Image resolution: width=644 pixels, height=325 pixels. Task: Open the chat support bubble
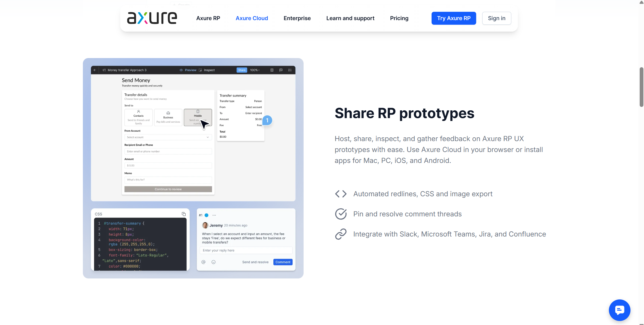[619, 310]
